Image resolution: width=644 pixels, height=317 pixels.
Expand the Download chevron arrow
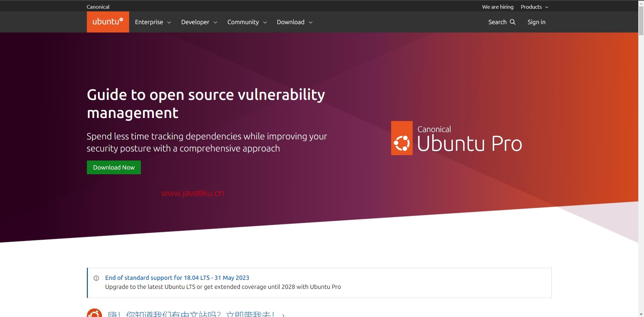[311, 22]
